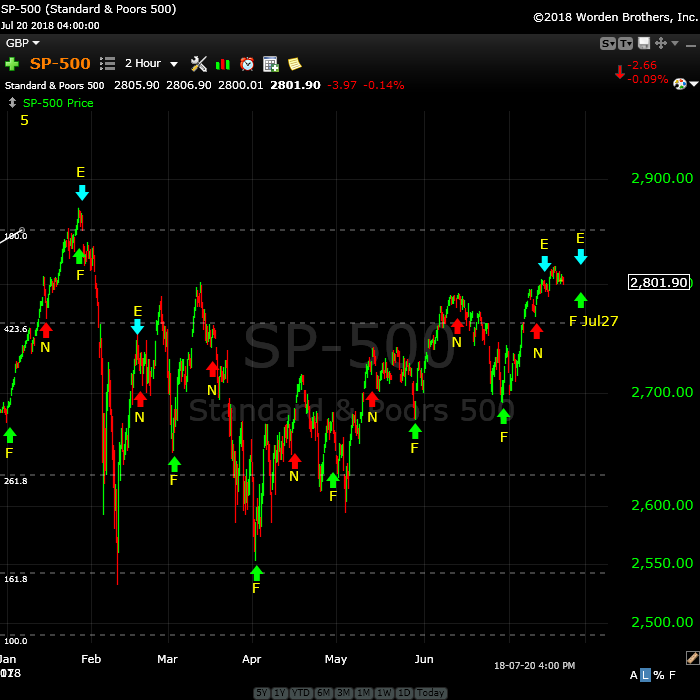
Task: Click the -2.66 net change readout
Action: (x=642, y=65)
